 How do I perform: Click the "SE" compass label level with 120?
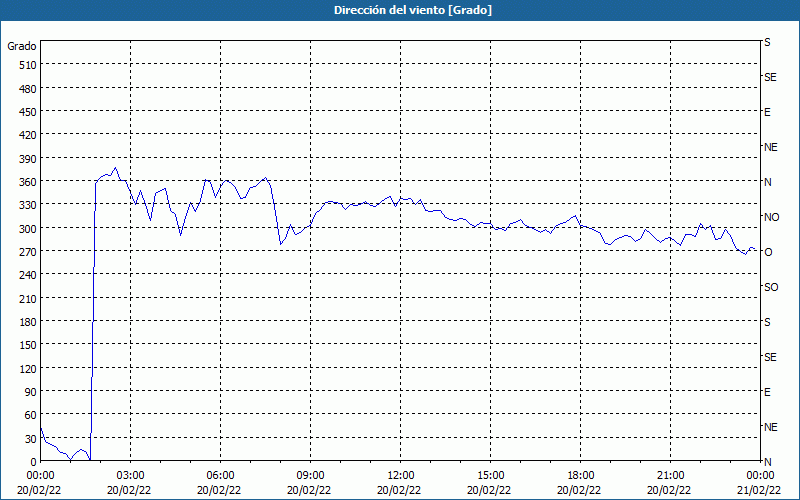click(x=770, y=357)
